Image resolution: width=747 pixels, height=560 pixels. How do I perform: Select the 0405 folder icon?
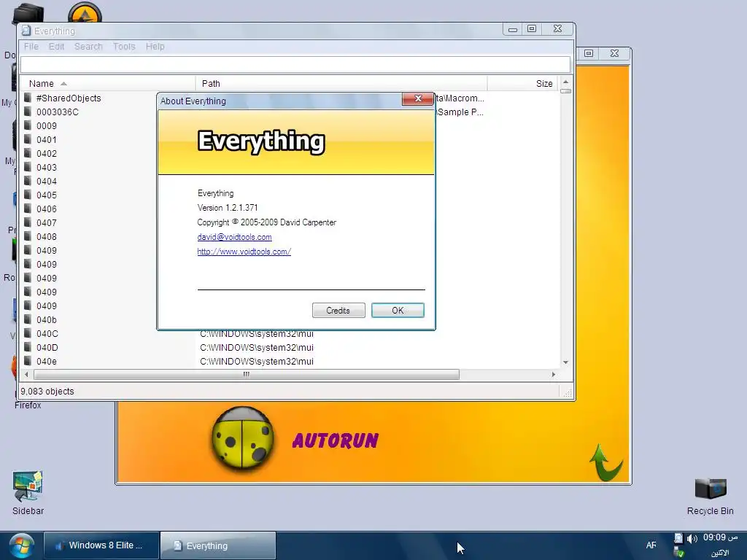(x=28, y=195)
